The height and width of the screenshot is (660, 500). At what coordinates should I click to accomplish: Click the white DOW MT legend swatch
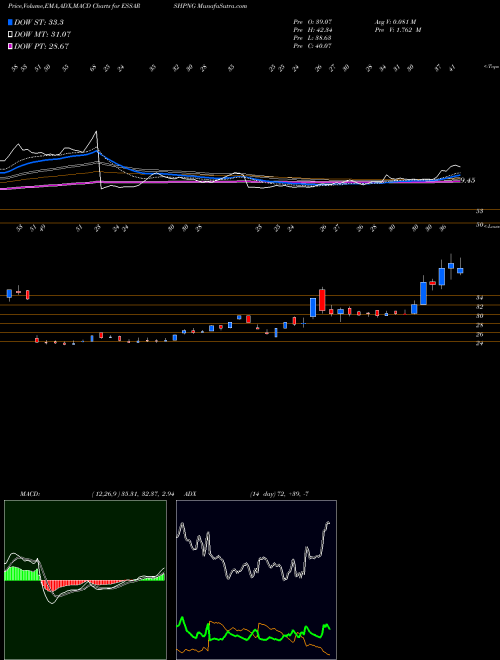tap(11, 35)
